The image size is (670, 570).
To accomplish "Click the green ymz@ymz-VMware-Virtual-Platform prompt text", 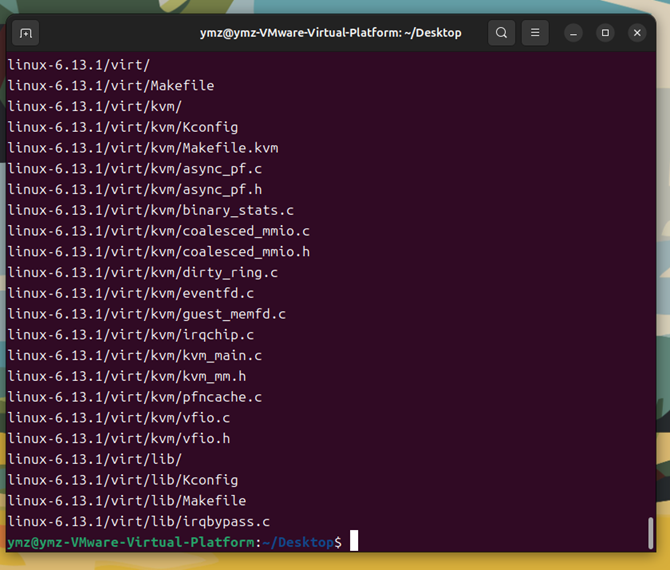I will point(131,543).
